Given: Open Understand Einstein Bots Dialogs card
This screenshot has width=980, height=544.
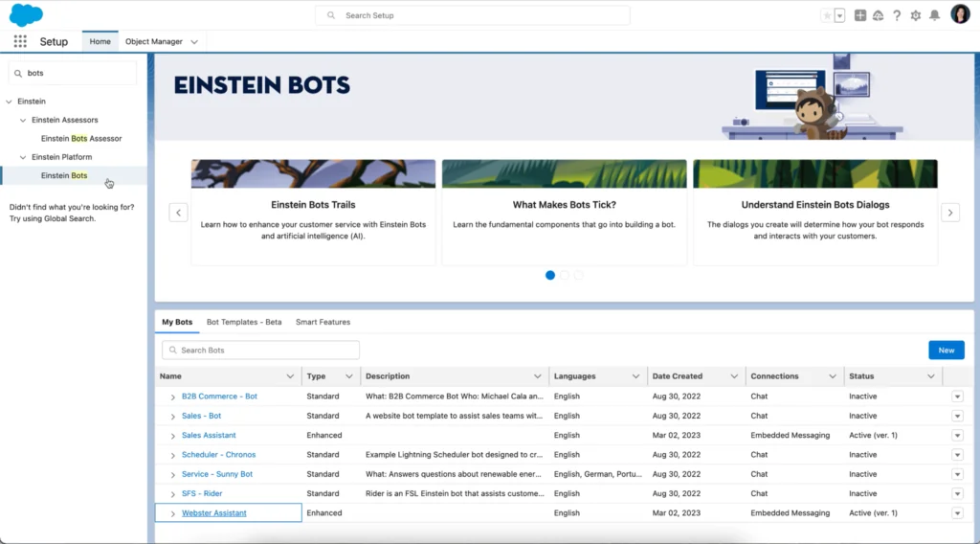Looking at the screenshot, I should [x=815, y=212].
